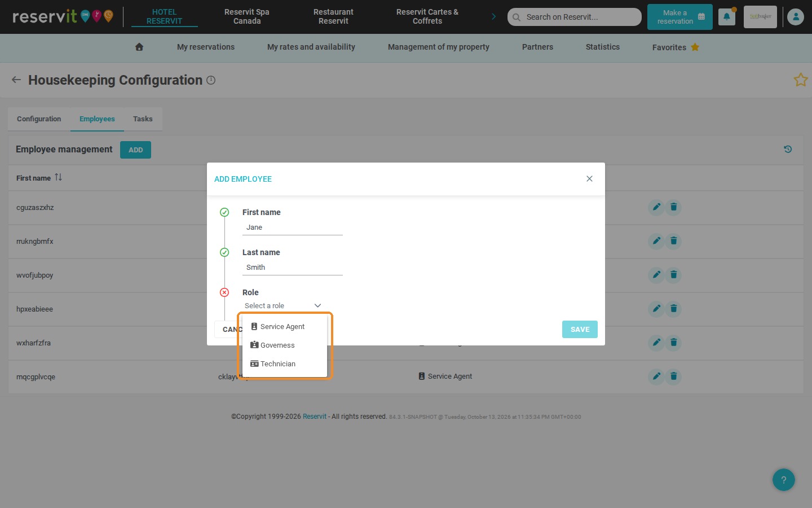
Task: Open Management of my property menu
Action: coord(439,47)
